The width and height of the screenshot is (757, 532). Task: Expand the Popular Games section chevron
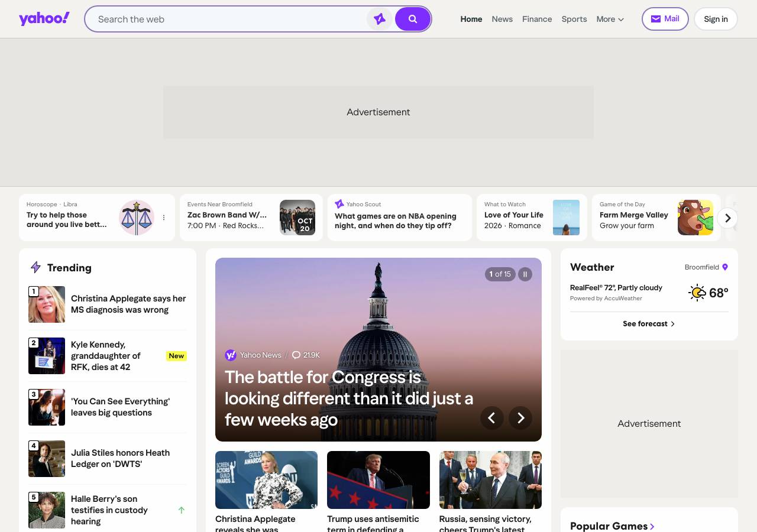point(652,526)
